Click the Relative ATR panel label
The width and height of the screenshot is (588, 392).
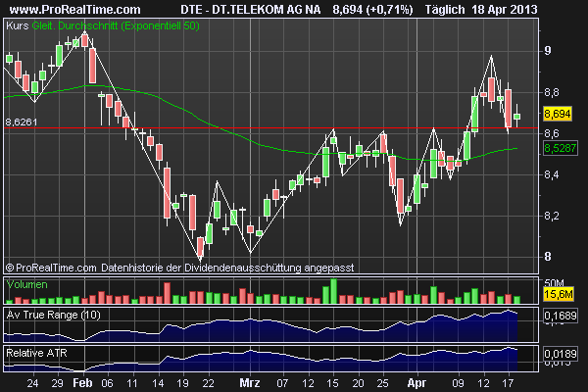point(37,353)
